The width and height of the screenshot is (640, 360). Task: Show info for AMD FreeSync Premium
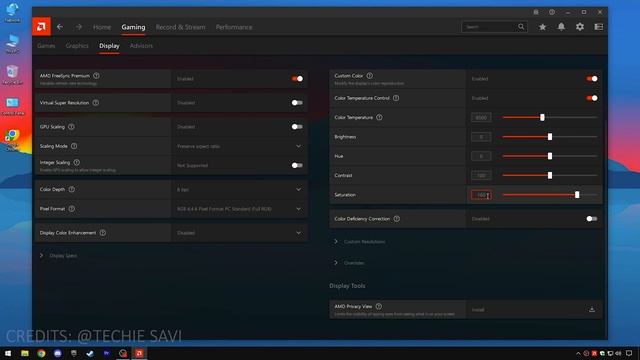click(96, 76)
